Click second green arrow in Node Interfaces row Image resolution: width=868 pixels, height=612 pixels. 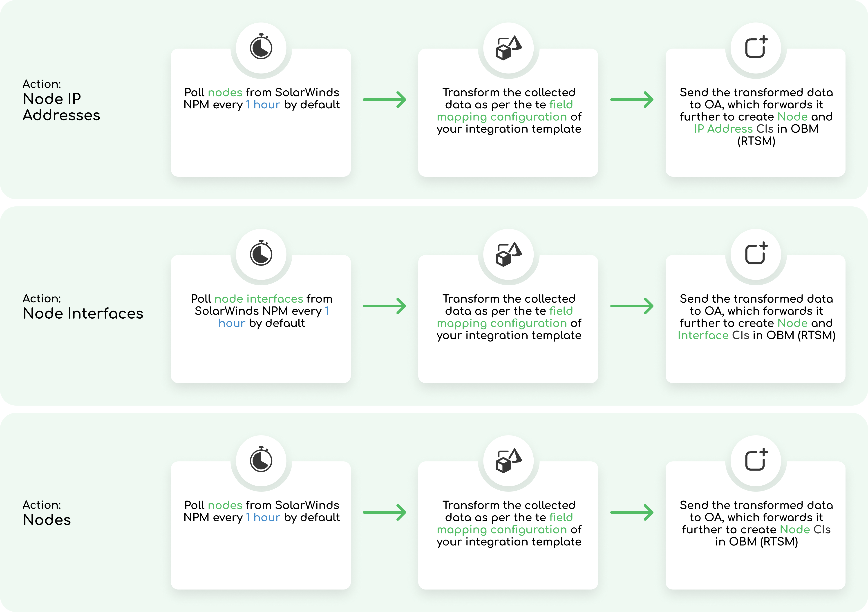click(632, 306)
